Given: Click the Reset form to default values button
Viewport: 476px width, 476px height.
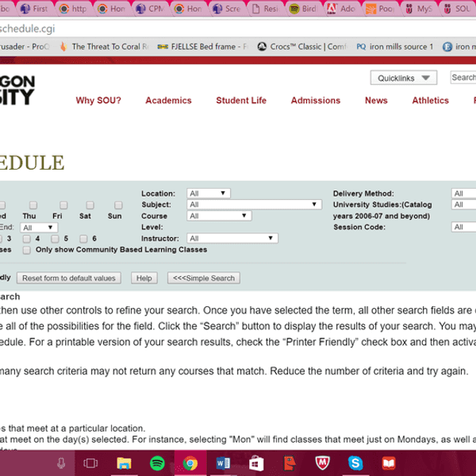Looking at the screenshot, I should (x=69, y=278).
